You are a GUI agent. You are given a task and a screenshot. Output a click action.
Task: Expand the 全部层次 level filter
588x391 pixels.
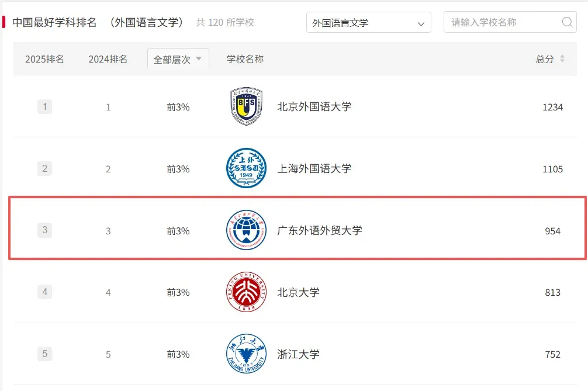pyautogui.click(x=178, y=59)
